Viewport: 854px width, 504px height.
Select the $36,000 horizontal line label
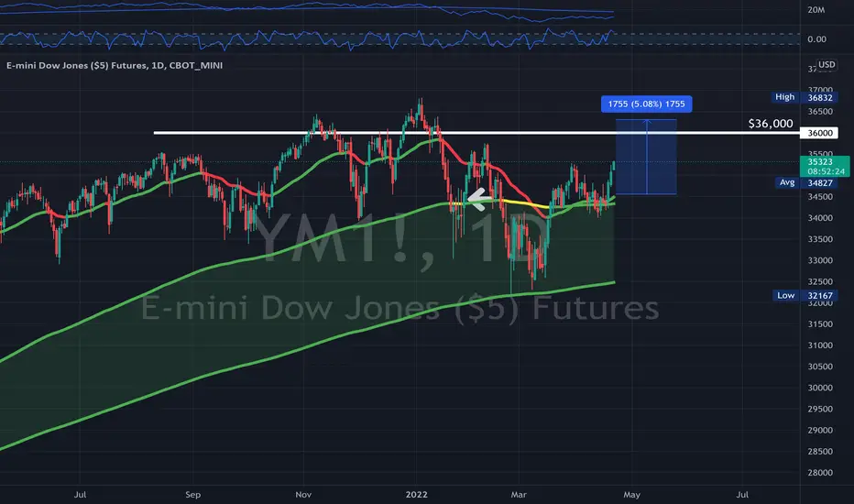(x=770, y=124)
